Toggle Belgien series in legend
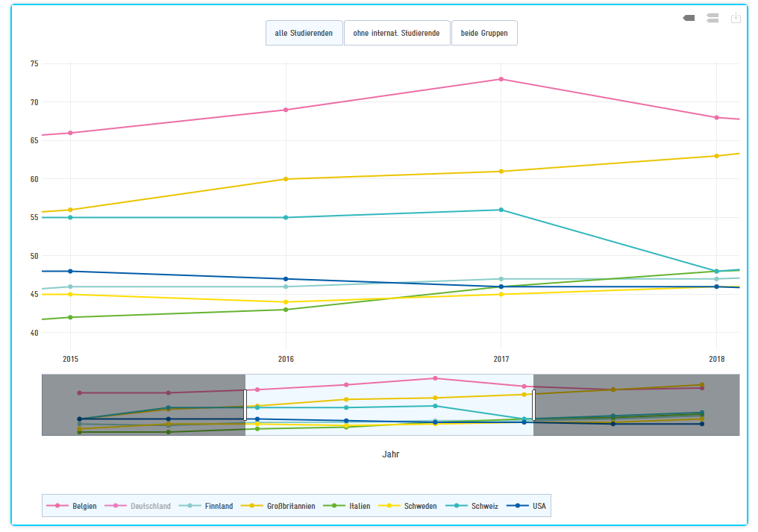The width and height of the screenshot is (758, 532). pos(72,506)
